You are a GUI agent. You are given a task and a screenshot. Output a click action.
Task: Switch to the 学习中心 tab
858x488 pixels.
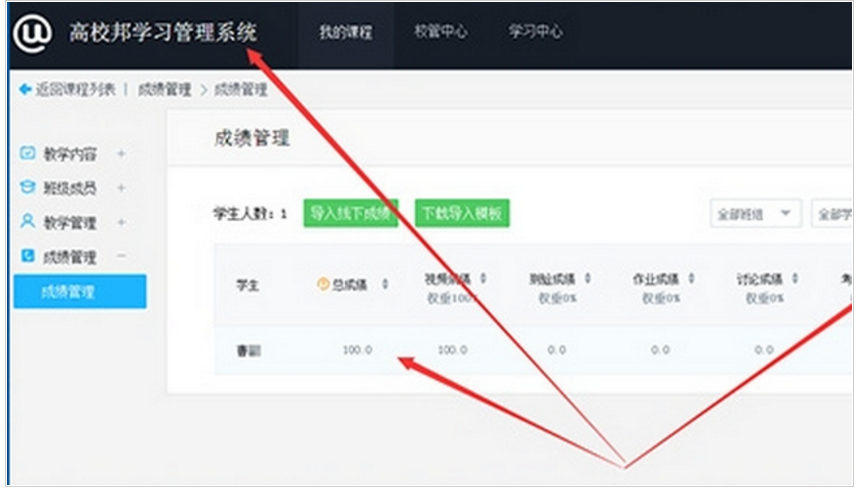(535, 31)
